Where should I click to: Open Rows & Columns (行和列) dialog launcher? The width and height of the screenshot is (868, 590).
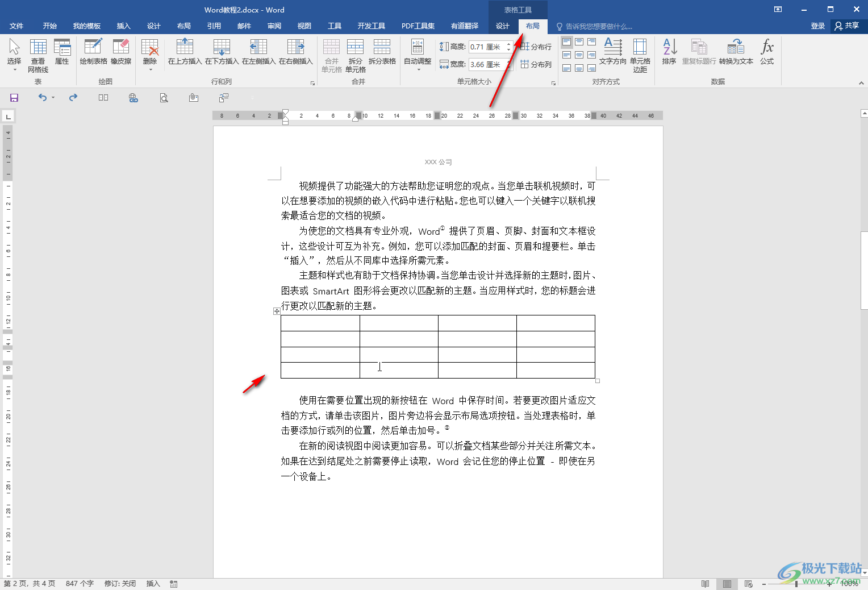point(312,83)
